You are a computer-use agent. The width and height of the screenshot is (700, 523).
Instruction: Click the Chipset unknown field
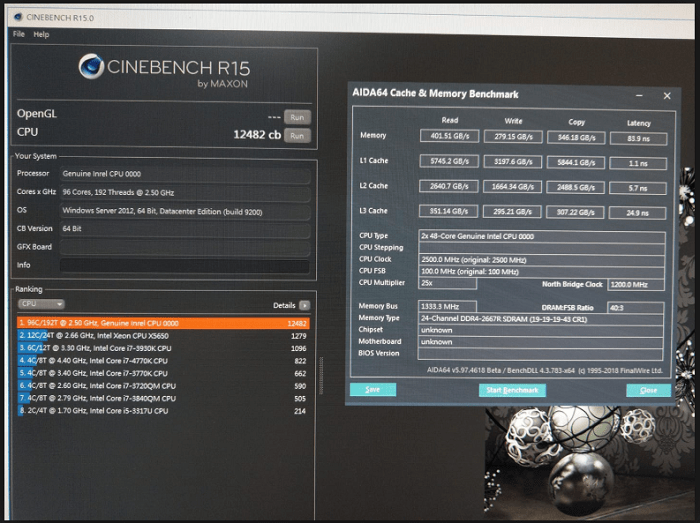click(x=541, y=331)
